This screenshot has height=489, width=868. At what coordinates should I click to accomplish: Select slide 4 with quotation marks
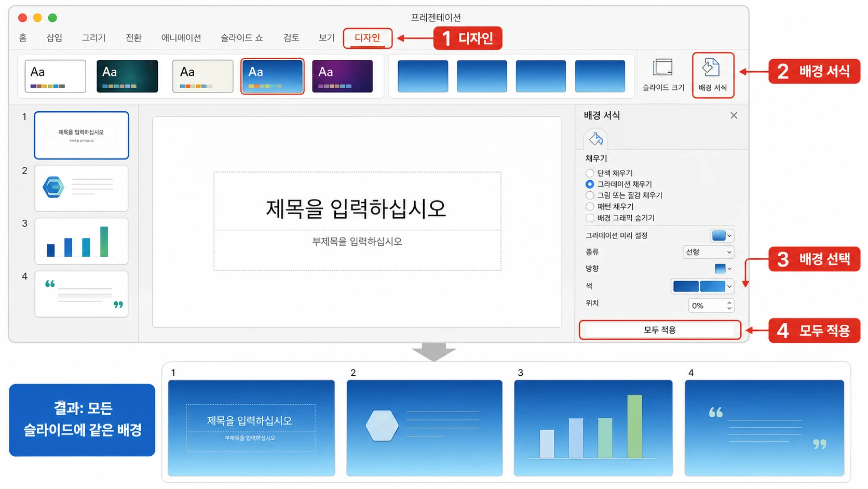pyautogui.click(x=82, y=294)
